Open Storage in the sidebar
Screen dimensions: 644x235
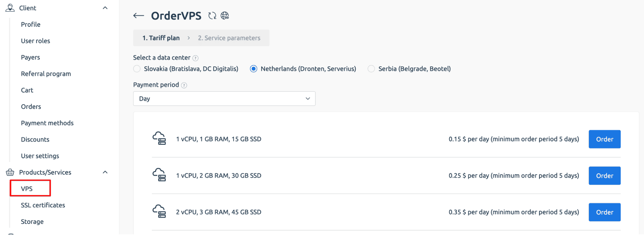32,221
